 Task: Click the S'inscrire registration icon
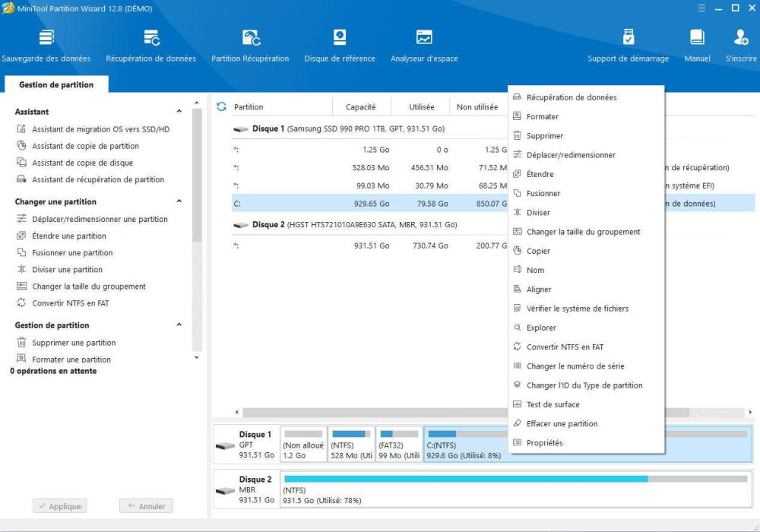741,46
